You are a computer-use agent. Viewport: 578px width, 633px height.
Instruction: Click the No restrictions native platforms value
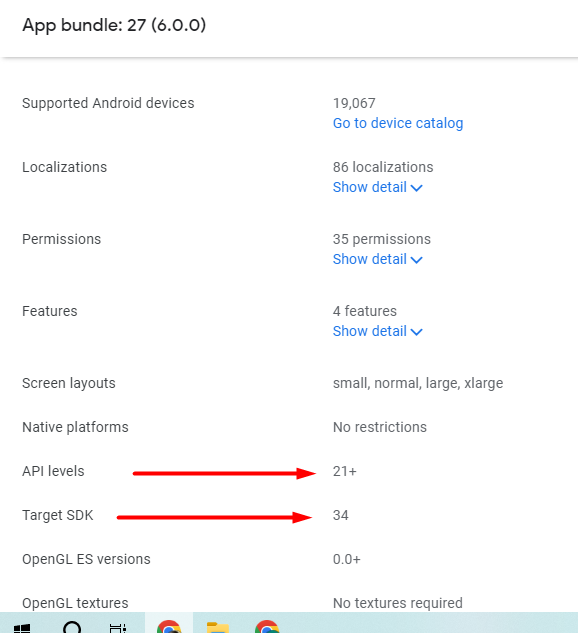click(x=379, y=427)
